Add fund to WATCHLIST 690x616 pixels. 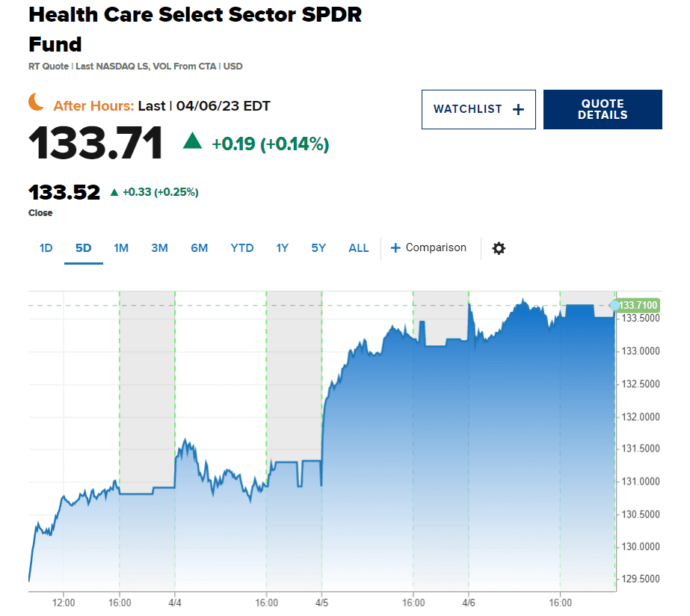(478, 109)
